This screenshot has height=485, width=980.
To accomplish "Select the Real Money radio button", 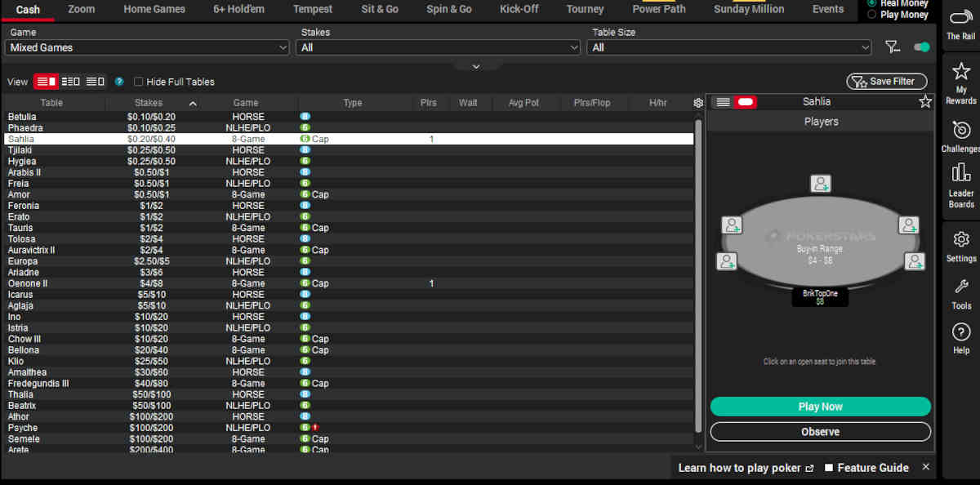I will click(872, 3).
